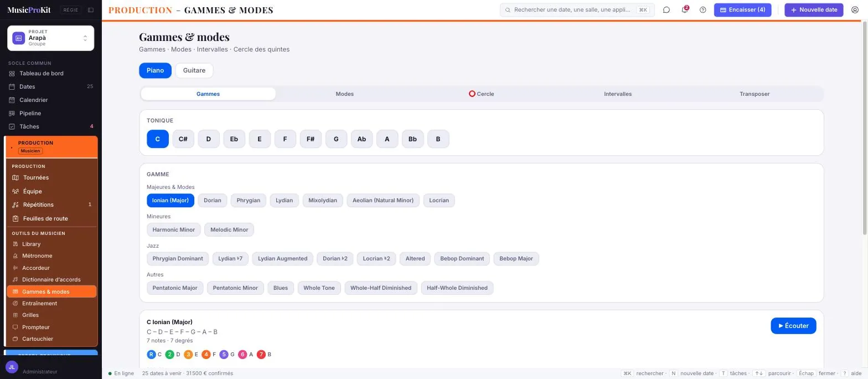Click the Encaisser (4) button

click(x=742, y=10)
